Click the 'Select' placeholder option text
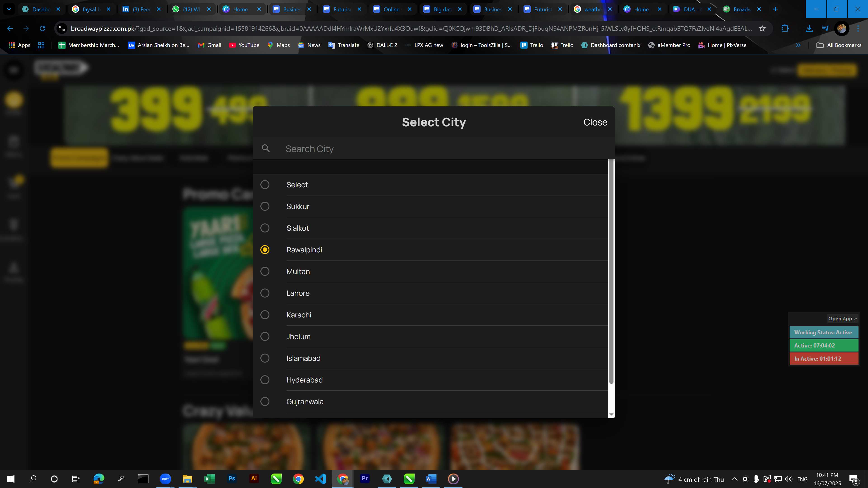This screenshot has height=488, width=868. (x=297, y=185)
